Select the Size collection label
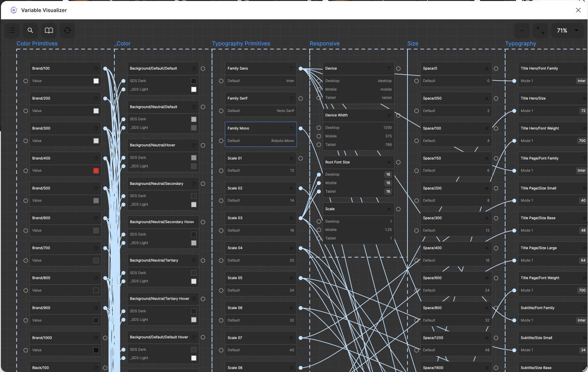Viewport: 588px width, 372px height. click(413, 44)
